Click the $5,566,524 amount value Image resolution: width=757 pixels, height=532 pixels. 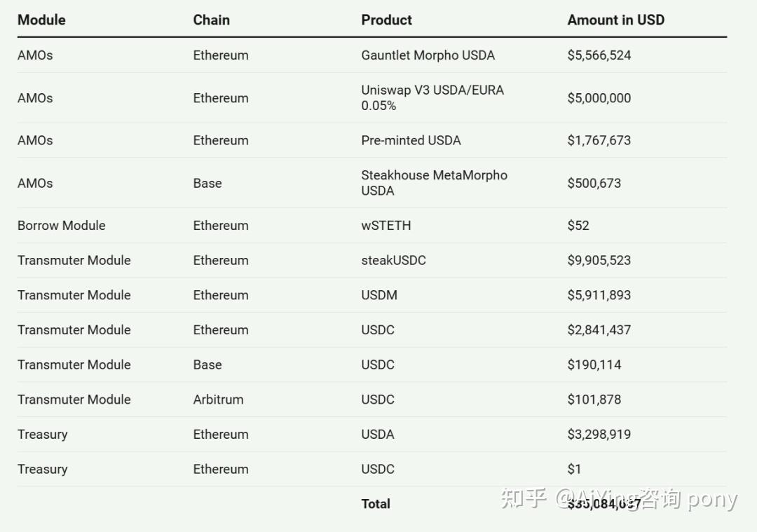pos(599,55)
